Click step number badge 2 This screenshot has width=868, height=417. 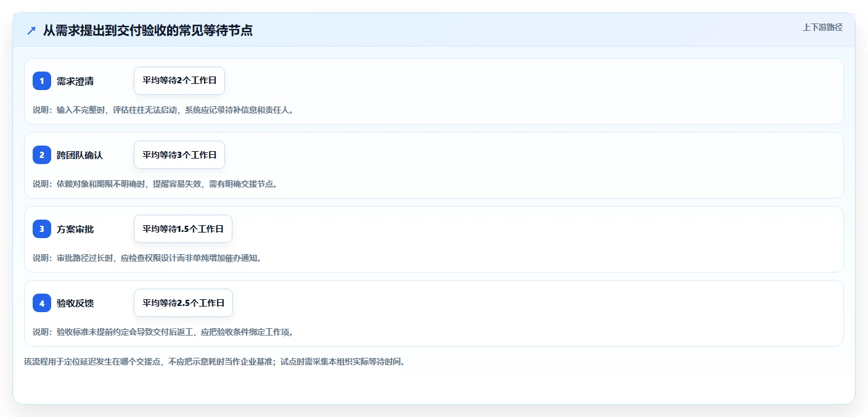pos(42,155)
